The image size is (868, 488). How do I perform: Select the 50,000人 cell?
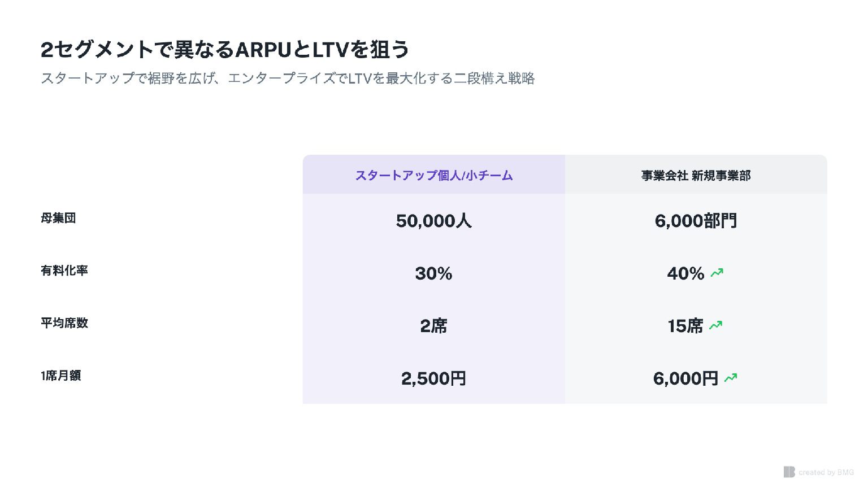(433, 221)
